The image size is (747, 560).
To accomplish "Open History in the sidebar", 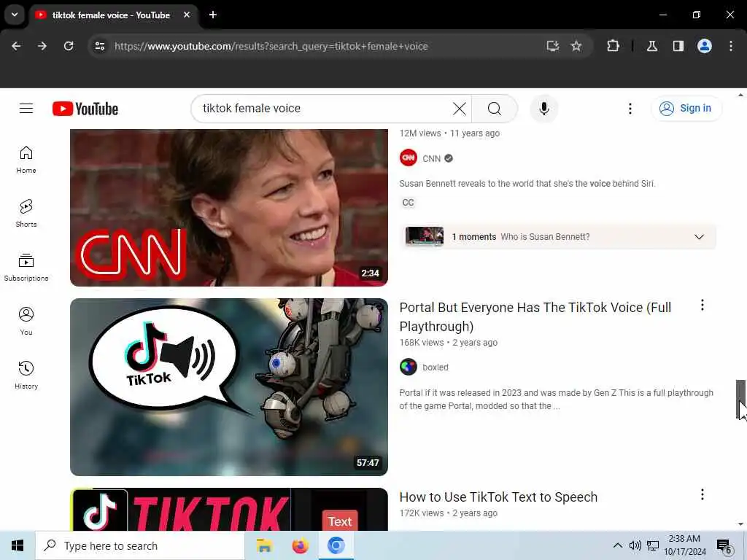I will 26,376.
